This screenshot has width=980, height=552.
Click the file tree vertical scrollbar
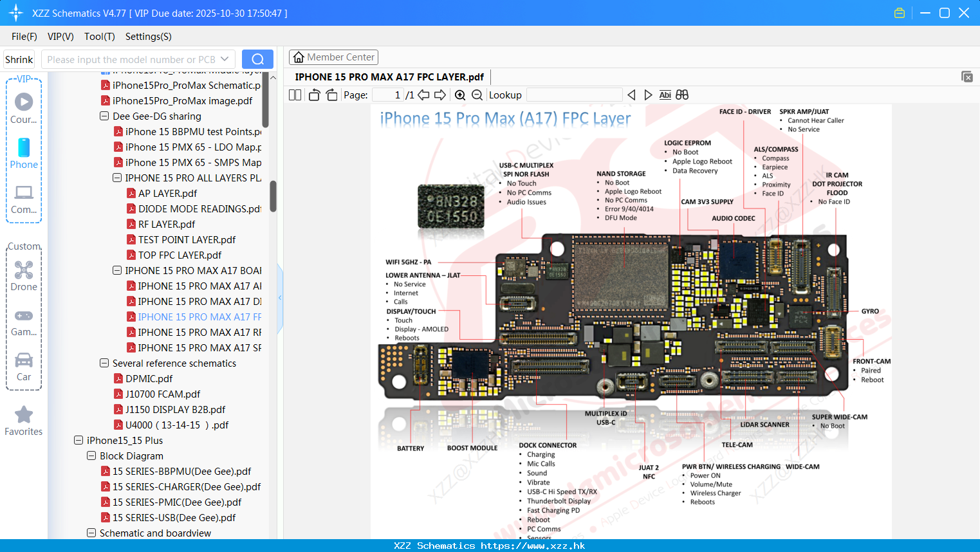[273, 196]
